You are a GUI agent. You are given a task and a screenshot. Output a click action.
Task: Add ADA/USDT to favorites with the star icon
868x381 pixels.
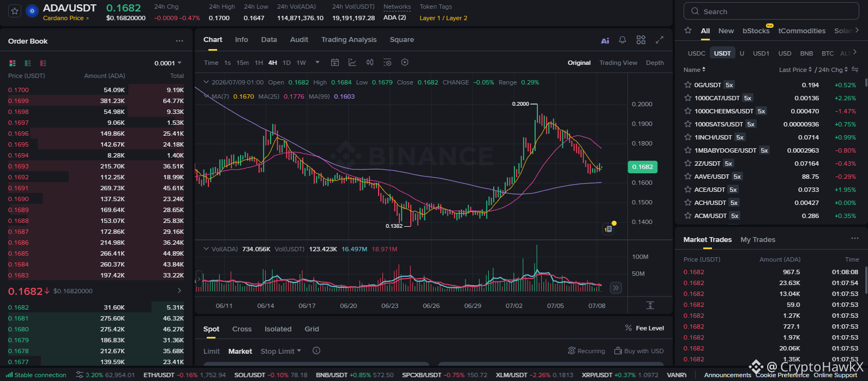(15, 11)
